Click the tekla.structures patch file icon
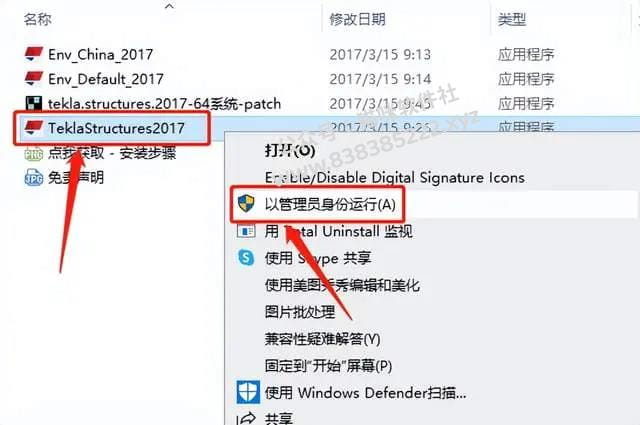Screen dimensions: 640x425 coord(33,103)
